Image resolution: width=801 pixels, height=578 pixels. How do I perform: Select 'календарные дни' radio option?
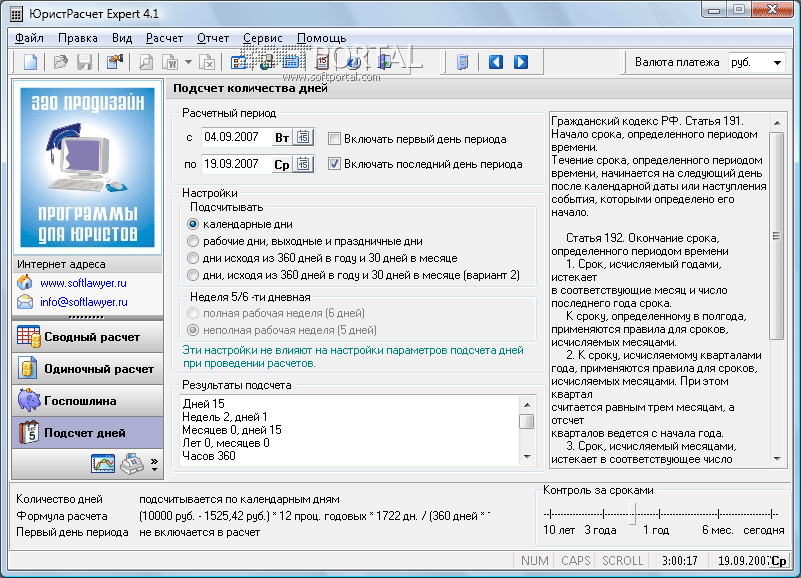point(193,224)
